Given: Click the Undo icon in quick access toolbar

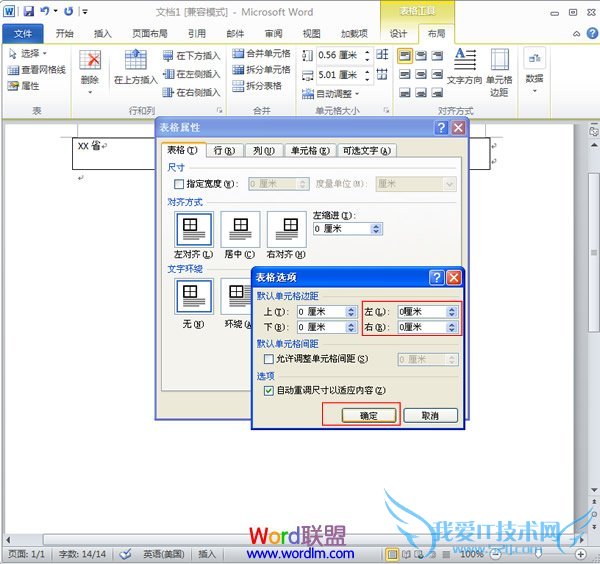Looking at the screenshot, I should click(45, 11).
